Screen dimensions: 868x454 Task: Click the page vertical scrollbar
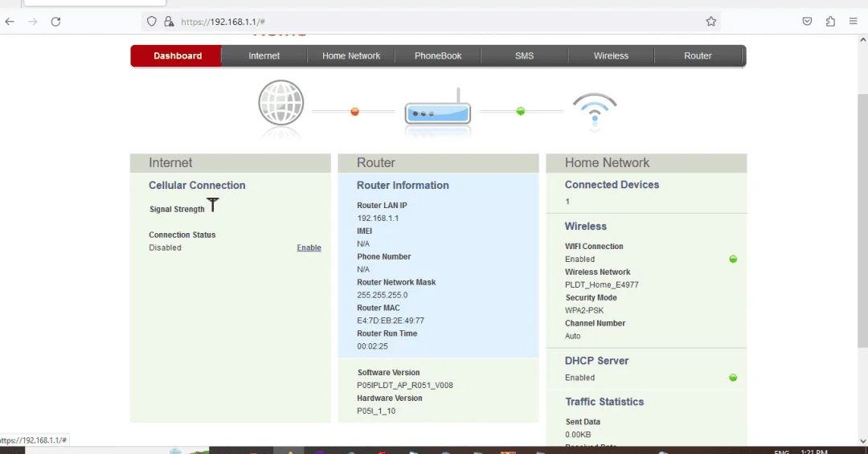pyautogui.click(x=862, y=222)
